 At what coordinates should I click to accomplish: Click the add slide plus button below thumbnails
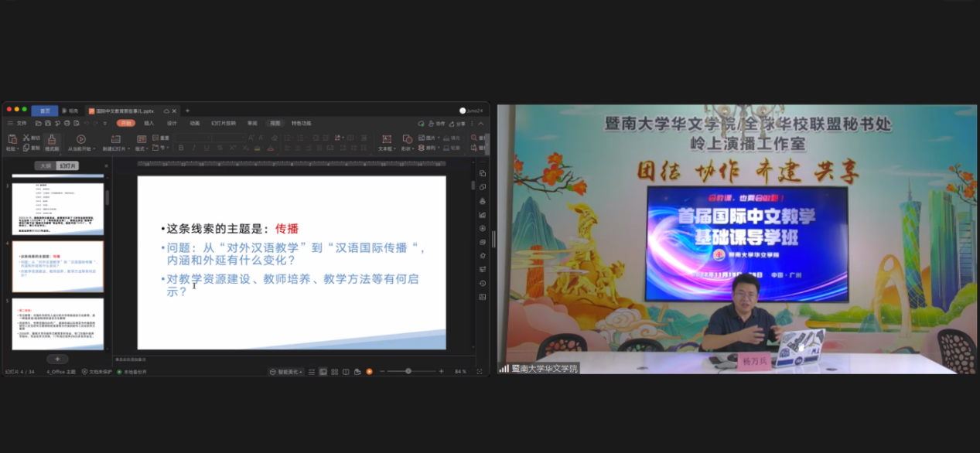click(x=57, y=359)
